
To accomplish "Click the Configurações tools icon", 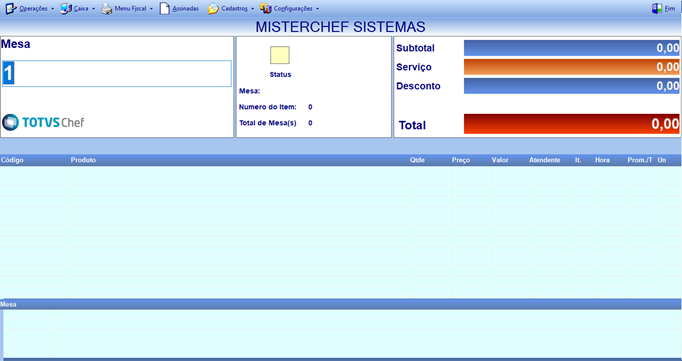I will tap(265, 8).
